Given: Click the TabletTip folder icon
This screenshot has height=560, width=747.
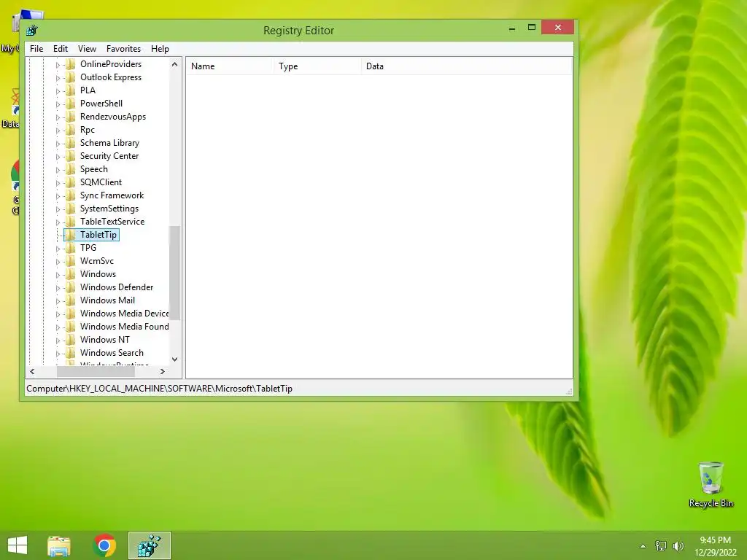Looking at the screenshot, I should pos(71,235).
